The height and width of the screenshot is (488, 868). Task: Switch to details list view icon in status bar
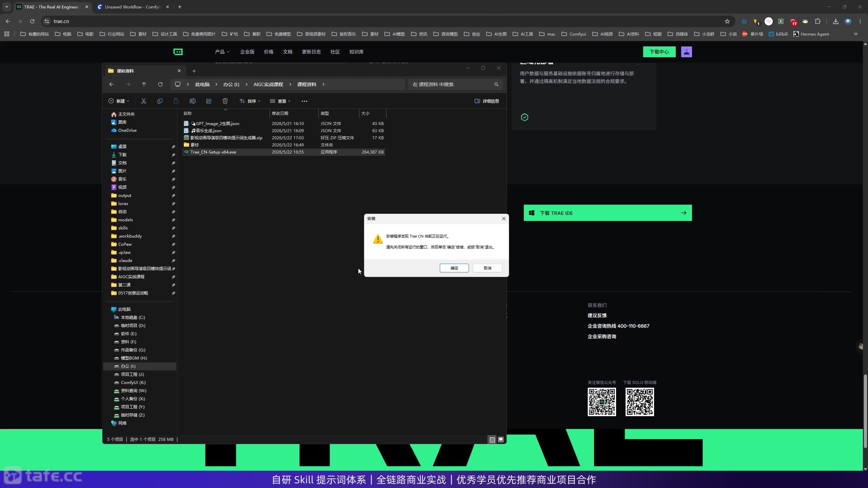coord(492,440)
